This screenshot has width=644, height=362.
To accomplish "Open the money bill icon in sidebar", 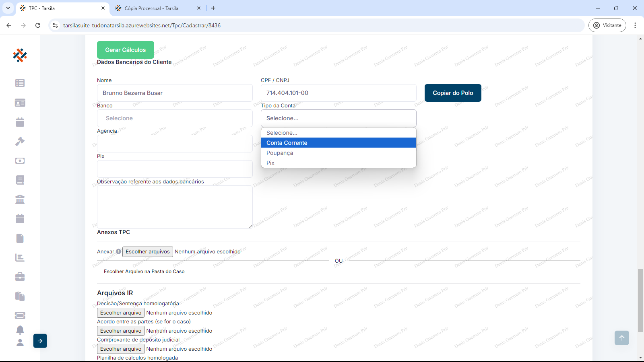I will (x=20, y=160).
